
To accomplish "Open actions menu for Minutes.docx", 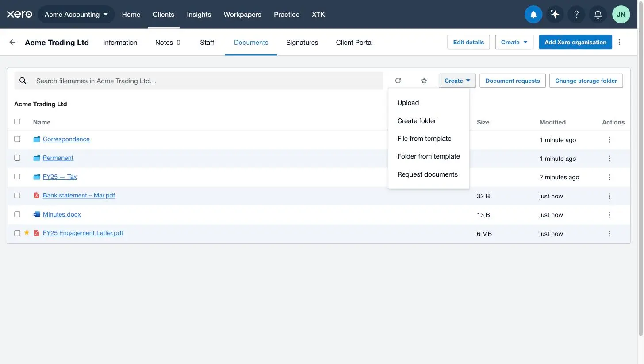I will click(609, 215).
